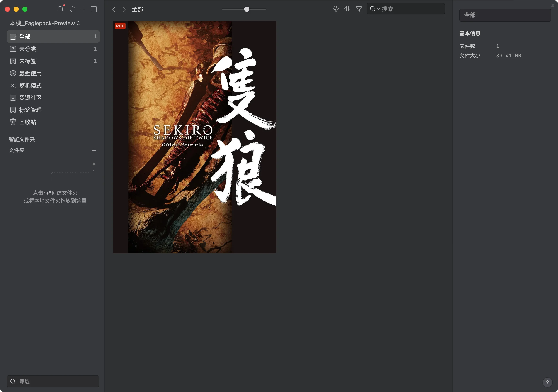Open the help question mark button
The image size is (558, 392).
pyautogui.click(x=547, y=382)
